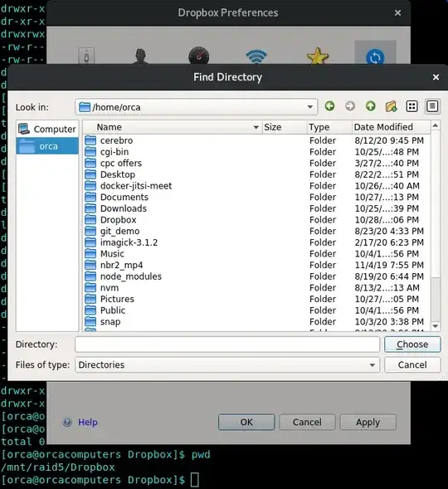Select the orca sidebar entry
The width and height of the screenshot is (448, 489).
click(47, 146)
